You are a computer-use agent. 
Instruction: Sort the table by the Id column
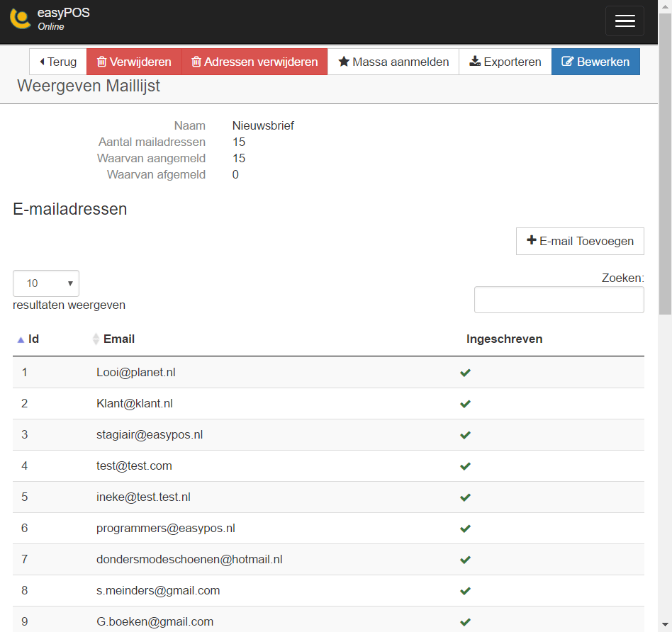click(x=28, y=339)
